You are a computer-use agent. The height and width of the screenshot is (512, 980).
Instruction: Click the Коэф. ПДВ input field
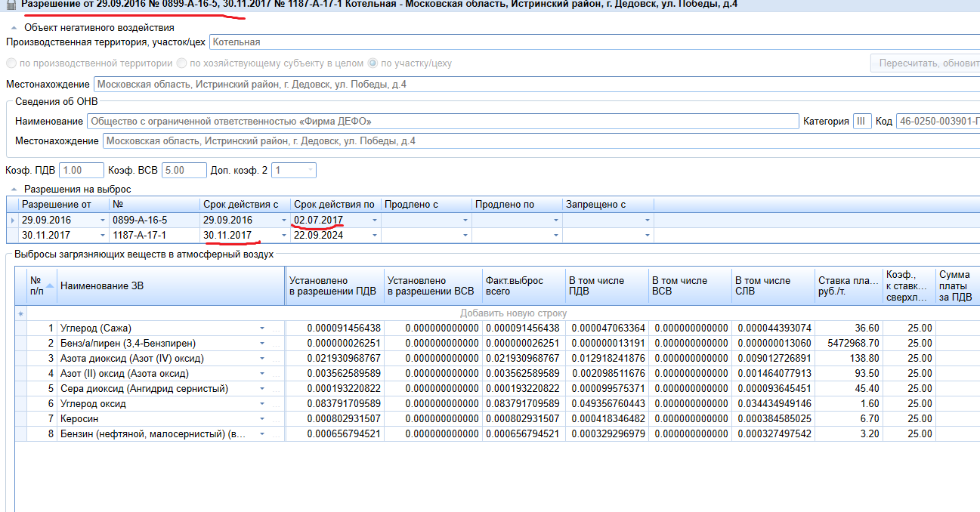81,171
